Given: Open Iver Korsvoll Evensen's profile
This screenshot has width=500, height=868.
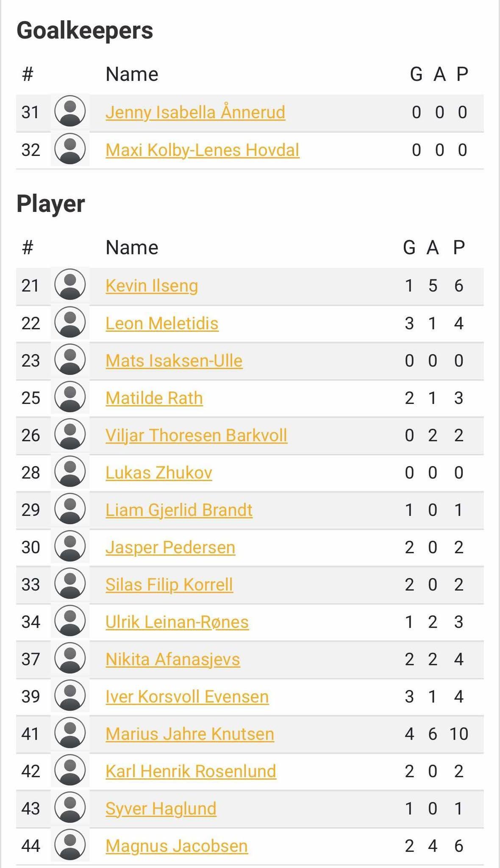Looking at the screenshot, I should (187, 696).
